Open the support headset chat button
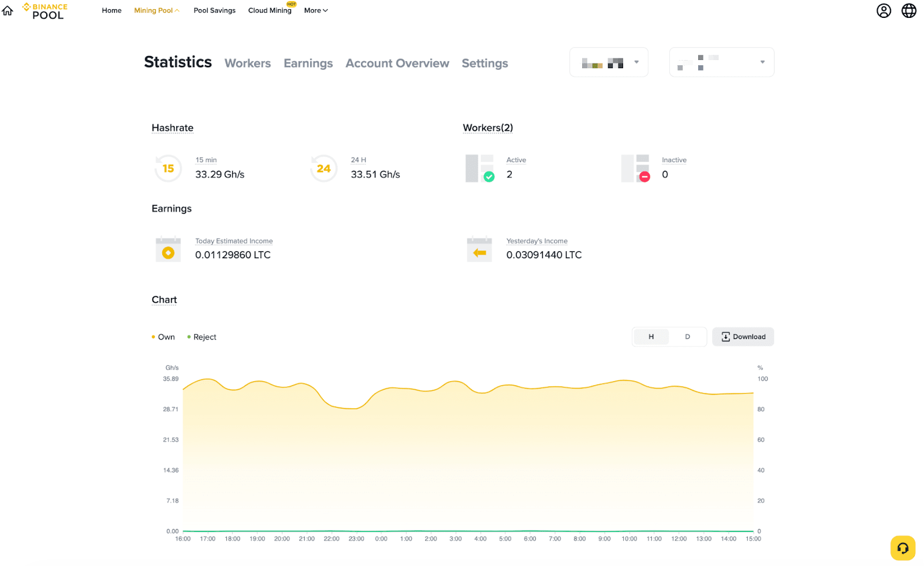The width and height of the screenshot is (924, 566). coord(903,548)
